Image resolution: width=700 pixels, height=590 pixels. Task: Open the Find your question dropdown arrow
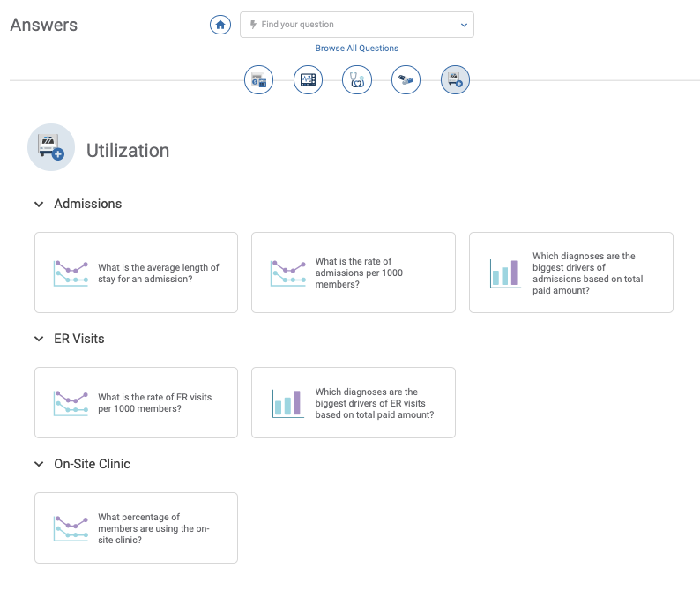coord(464,25)
